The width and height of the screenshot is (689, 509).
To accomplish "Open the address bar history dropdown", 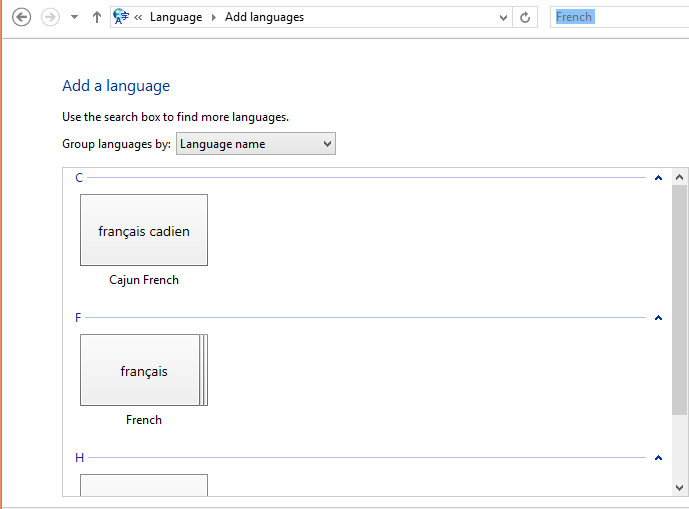I will pos(503,18).
